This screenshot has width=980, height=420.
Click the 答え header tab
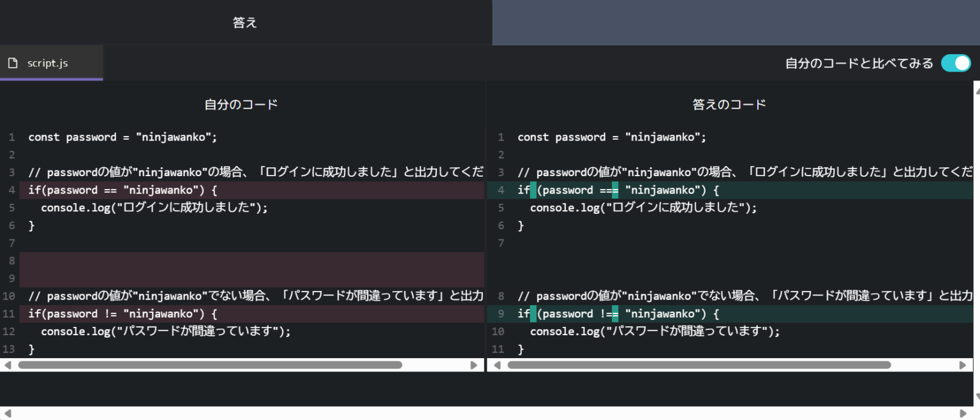(245, 22)
